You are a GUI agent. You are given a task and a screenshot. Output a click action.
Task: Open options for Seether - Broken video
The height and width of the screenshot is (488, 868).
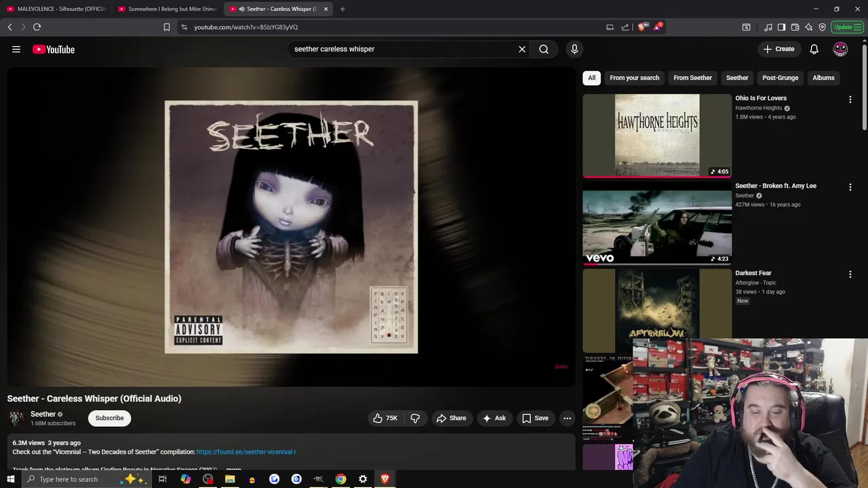pos(850,186)
